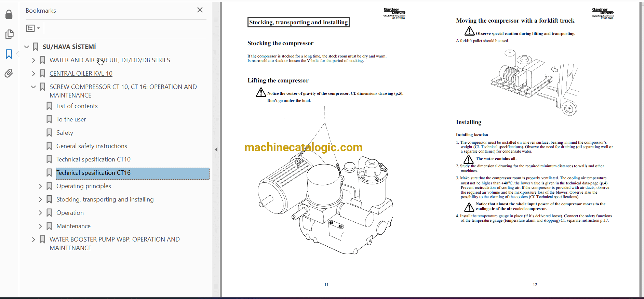644x299 pixels.
Task: Expand the Maintenance bookmark
Action: (40, 226)
